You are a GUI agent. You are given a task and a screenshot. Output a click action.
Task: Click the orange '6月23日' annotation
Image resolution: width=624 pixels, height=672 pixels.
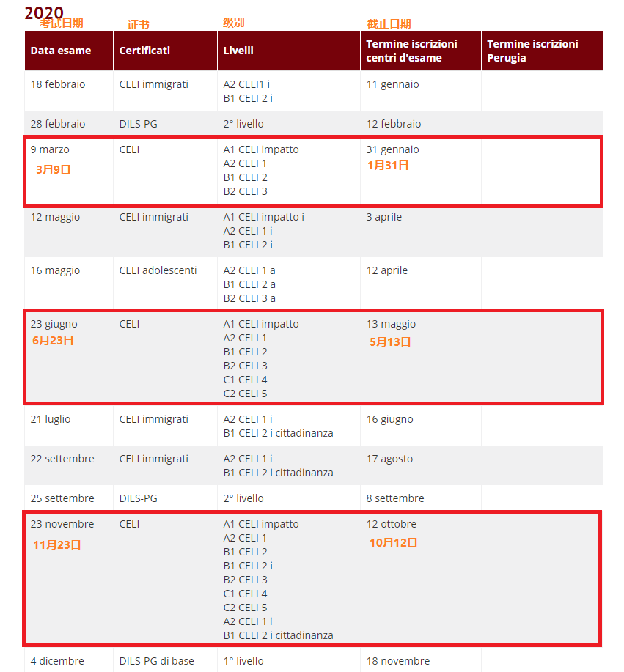click(53, 341)
